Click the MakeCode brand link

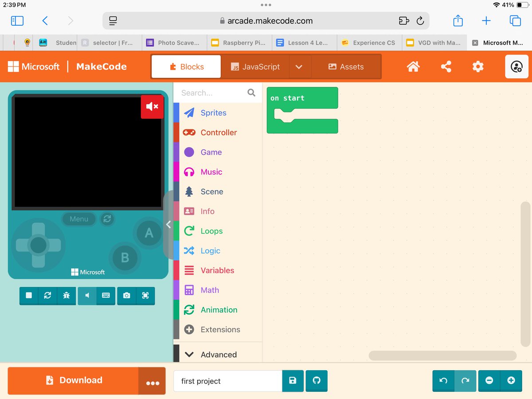[x=102, y=66]
